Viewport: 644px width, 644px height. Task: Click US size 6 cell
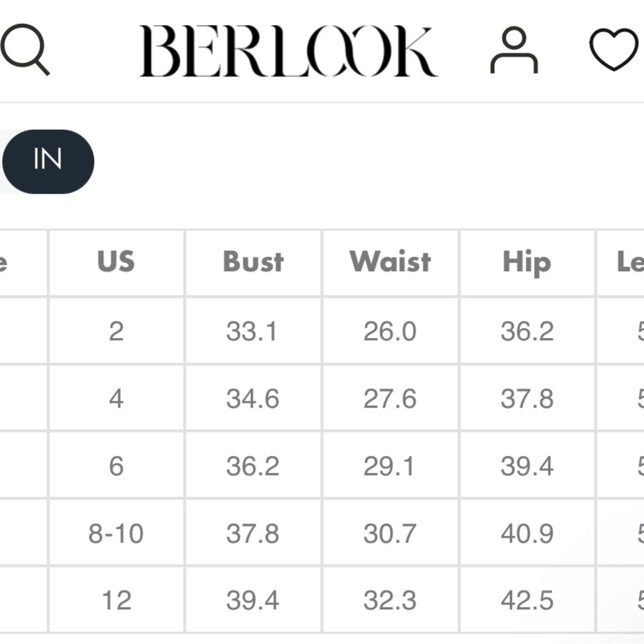point(116,466)
